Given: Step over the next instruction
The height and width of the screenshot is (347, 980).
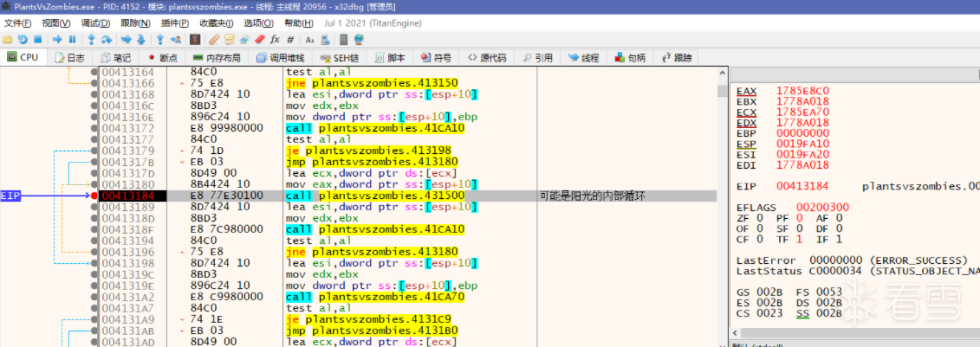Looking at the screenshot, I should point(107,39).
